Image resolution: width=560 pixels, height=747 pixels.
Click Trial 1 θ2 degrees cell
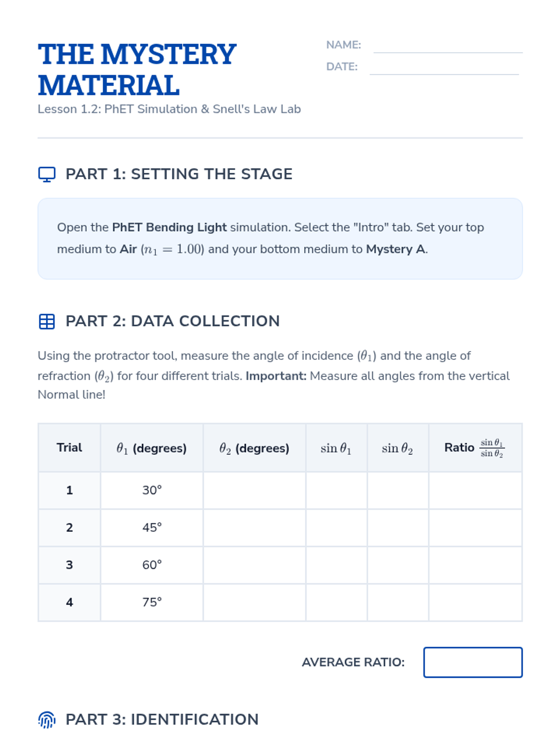pyautogui.click(x=254, y=490)
